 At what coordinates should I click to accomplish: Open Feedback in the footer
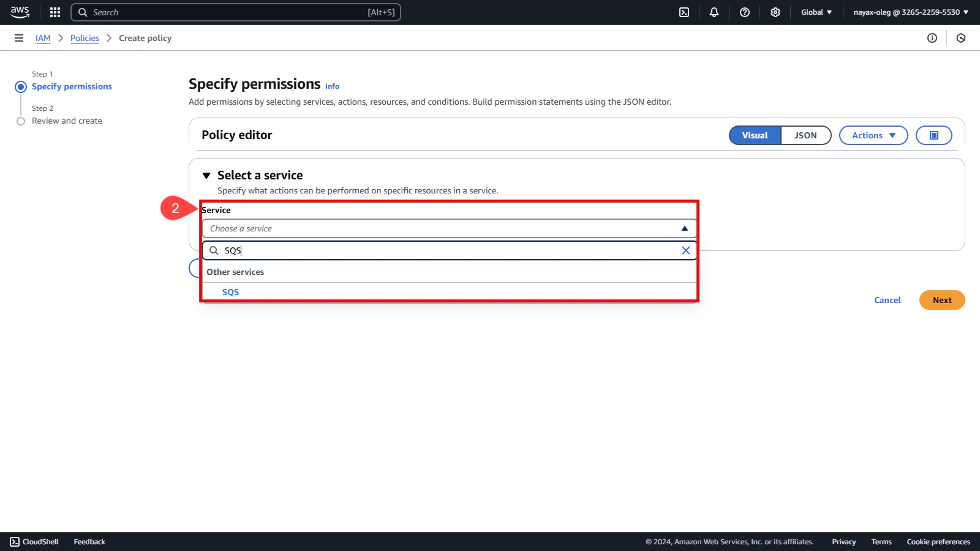click(89, 542)
